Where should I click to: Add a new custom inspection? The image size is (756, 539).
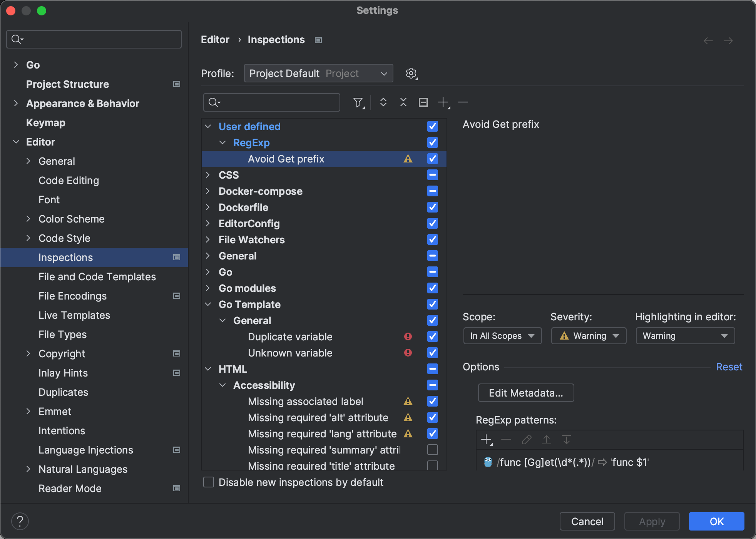coord(443,102)
